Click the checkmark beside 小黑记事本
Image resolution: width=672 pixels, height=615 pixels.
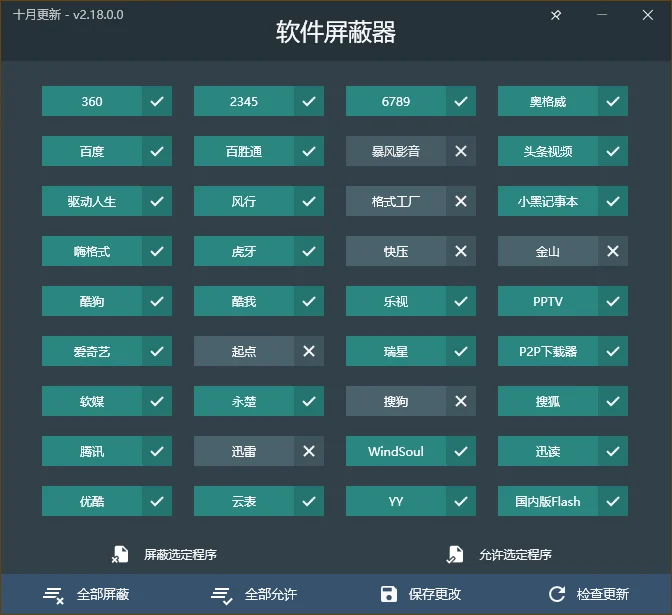613,201
